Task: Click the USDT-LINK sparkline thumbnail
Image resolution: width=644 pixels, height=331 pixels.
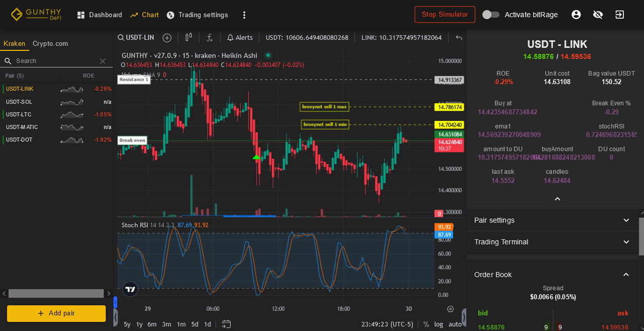Action: 71,89
